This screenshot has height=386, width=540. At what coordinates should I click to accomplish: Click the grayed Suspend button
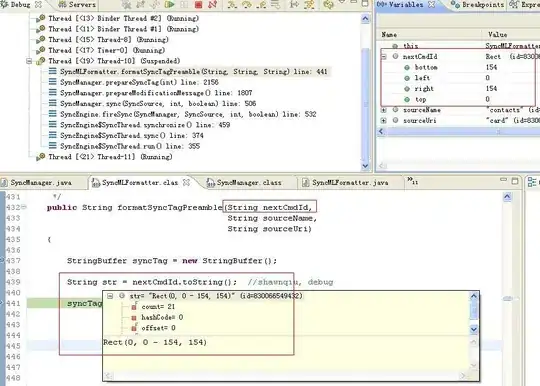(x=184, y=4)
